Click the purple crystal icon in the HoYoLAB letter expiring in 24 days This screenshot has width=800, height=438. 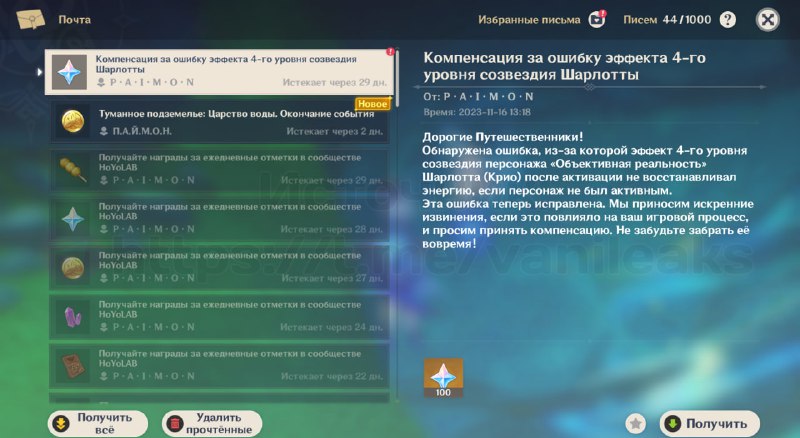tap(72, 317)
